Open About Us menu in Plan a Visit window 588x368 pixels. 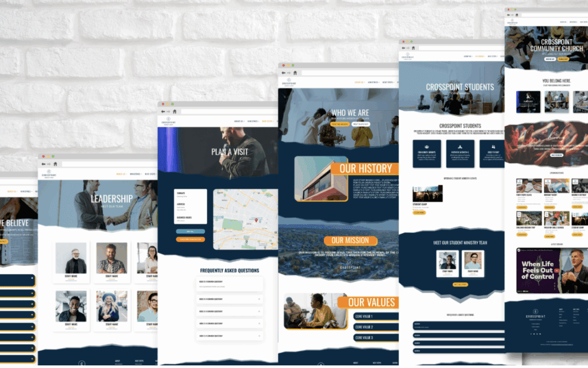[239, 121]
